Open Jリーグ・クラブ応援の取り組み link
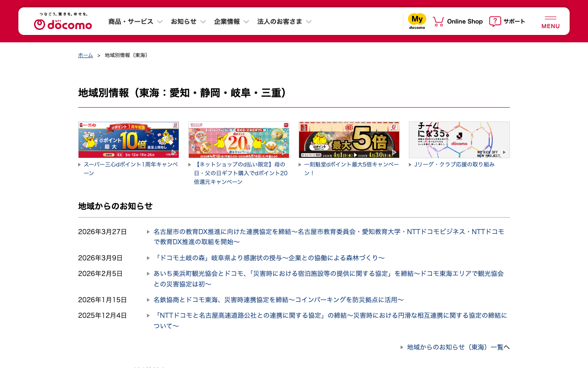588x368 pixels. tap(454, 165)
